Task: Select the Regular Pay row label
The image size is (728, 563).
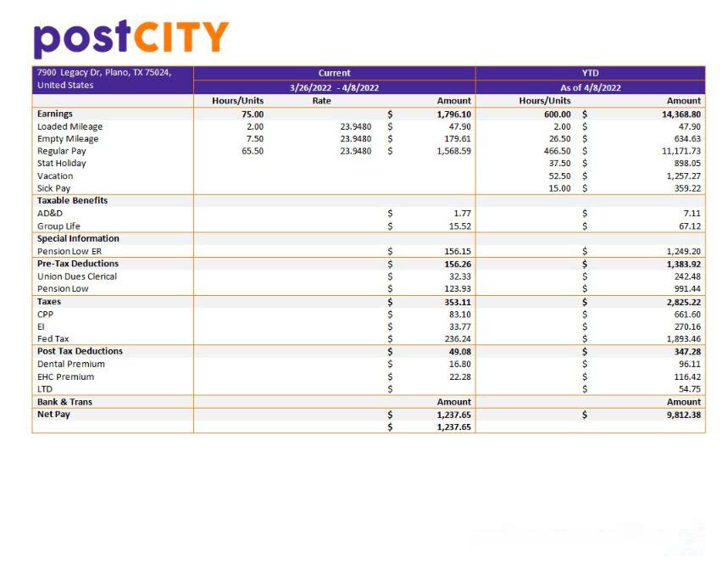Action: pyautogui.click(x=62, y=151)
